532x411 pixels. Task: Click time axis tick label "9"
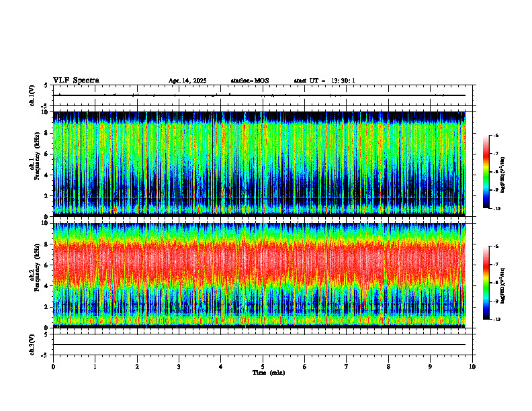(430, 367)
